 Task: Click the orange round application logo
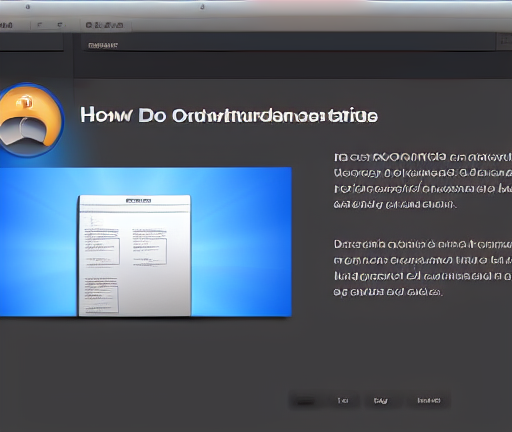(29, 120)
